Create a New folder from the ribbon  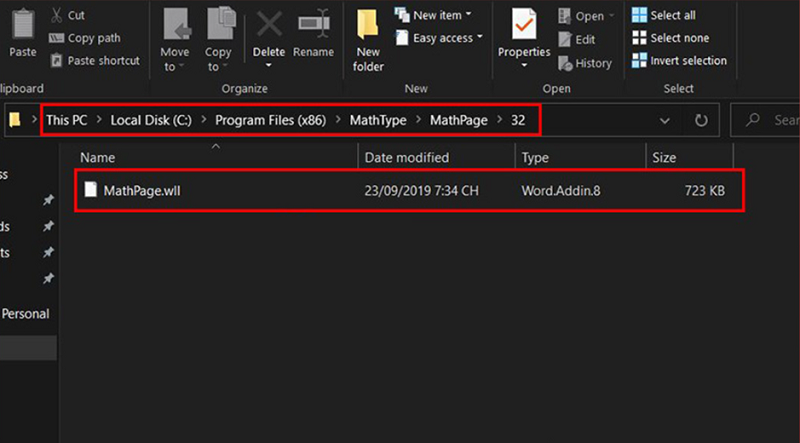[x=368, y=38]
